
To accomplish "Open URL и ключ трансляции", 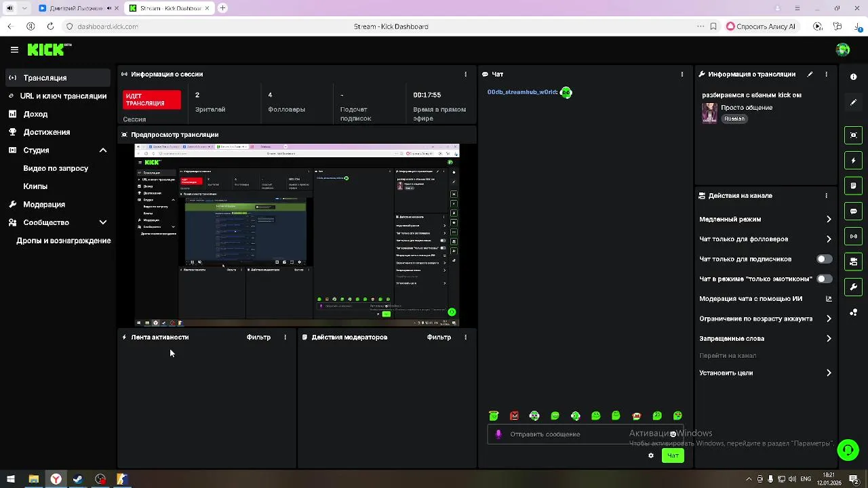I will pyautogui.click(x=58, y=96).
